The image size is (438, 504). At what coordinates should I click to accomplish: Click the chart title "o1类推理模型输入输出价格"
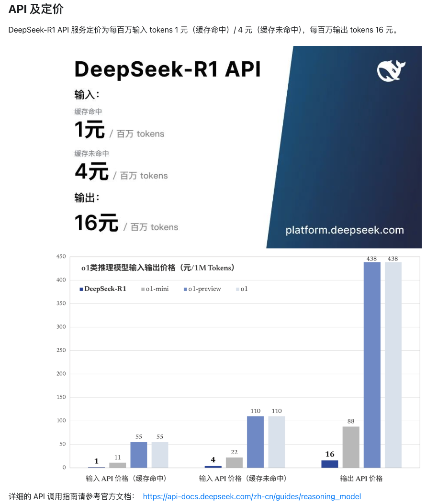[x=158, y=268]
